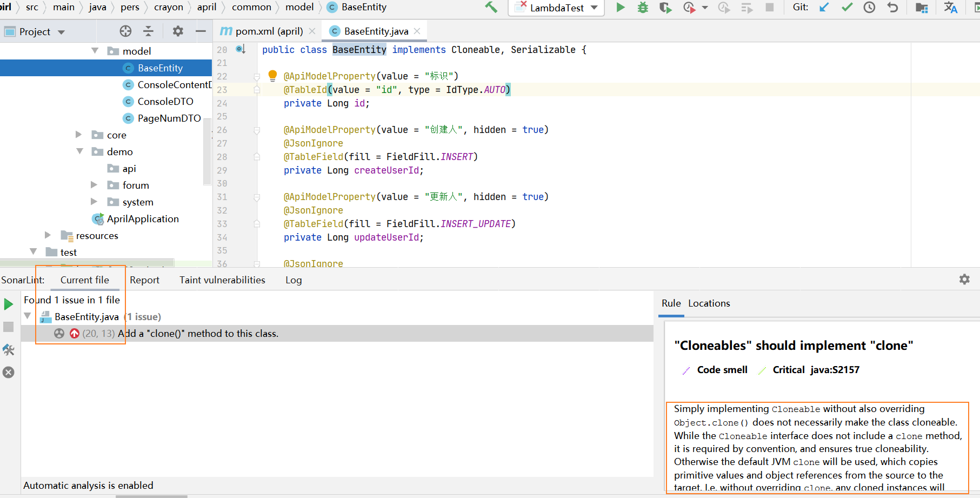
Task: Run SonarLint analysis green play
Action: [9, 304]
